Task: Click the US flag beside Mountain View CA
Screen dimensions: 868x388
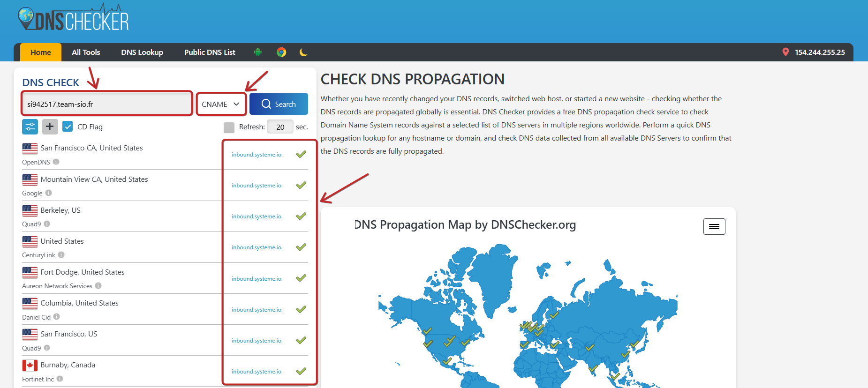Action: pos(30,179)
